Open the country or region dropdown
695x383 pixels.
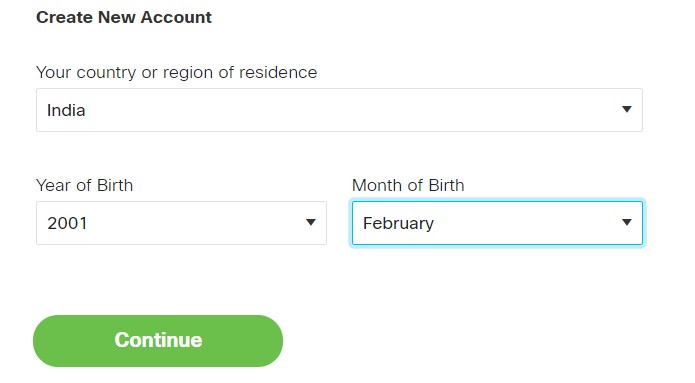click(x=339, y=110)
